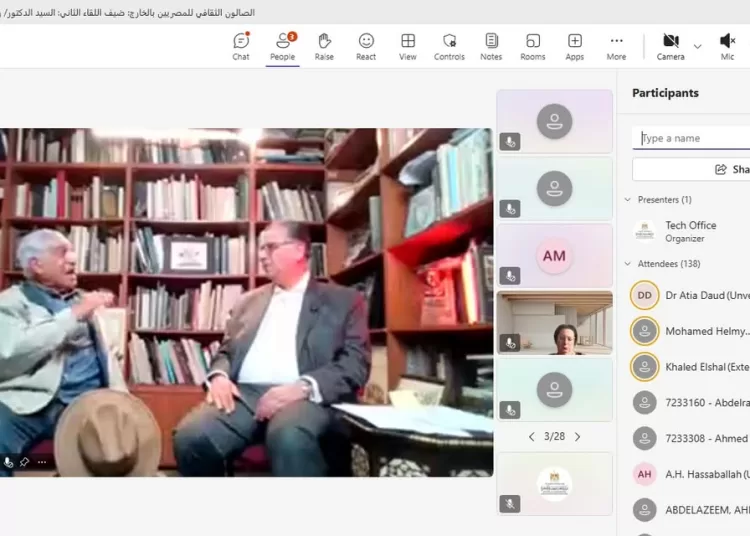Open the View layout options
The image size is (750, 536).
[408, 46]
